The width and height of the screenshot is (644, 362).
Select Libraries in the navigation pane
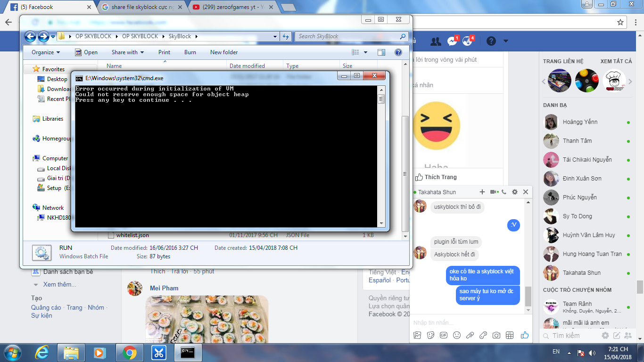pos(53,119)
